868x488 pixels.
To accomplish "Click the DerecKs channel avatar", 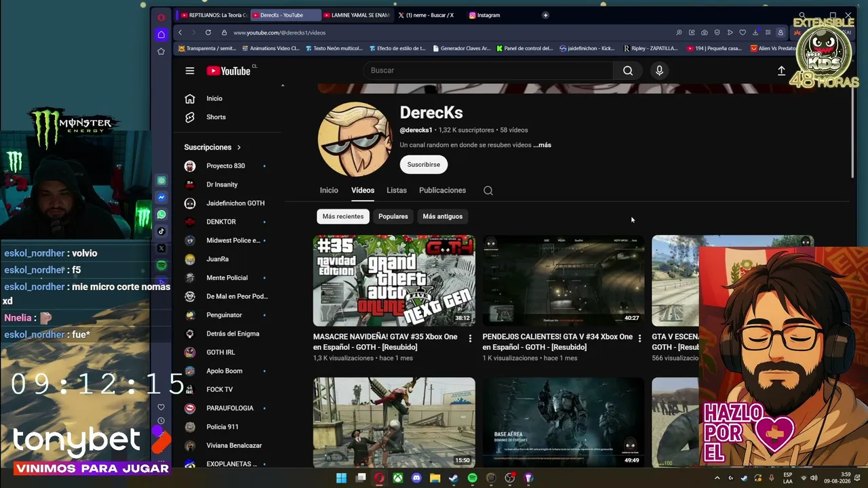I will coord(355,139).
